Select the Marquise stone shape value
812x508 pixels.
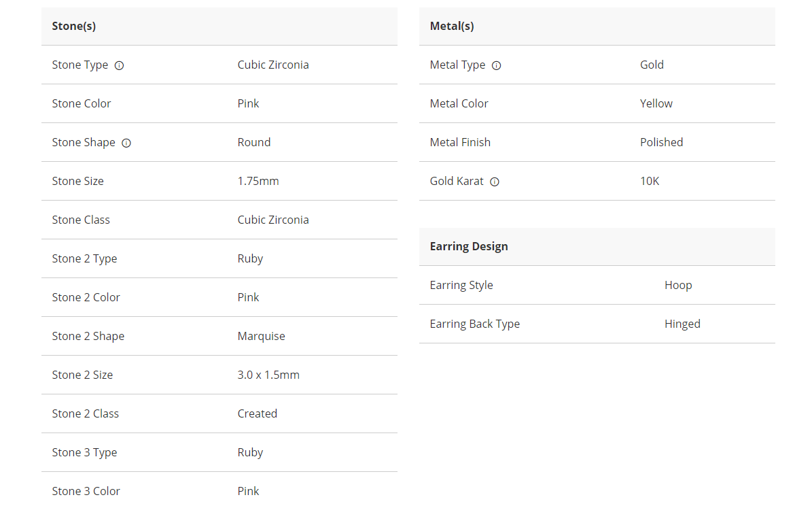(x=262, y=336)
